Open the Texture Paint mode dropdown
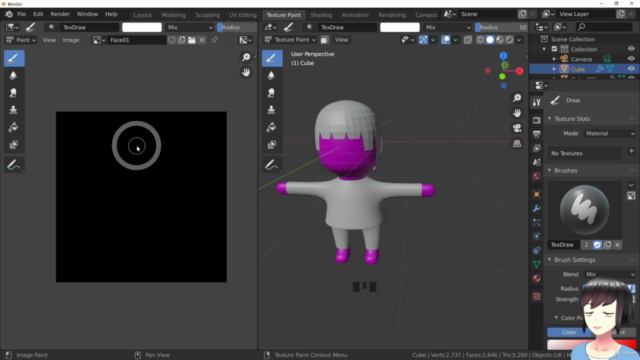This screenshot has height=360, width=640. pos(290,40)
